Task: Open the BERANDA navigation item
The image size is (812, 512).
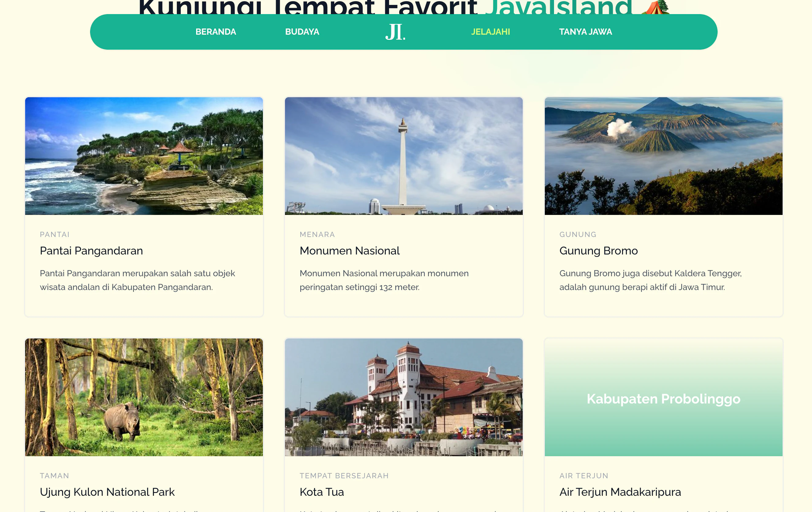Action: [x=215, y=32]
